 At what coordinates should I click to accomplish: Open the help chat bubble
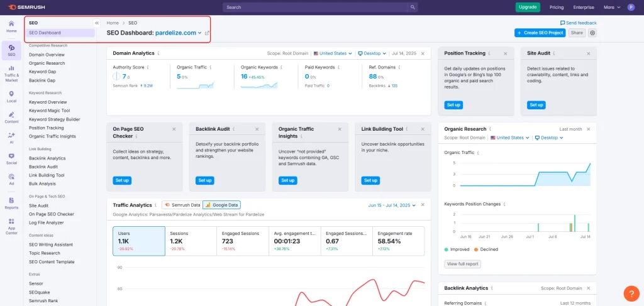(631, 293)
